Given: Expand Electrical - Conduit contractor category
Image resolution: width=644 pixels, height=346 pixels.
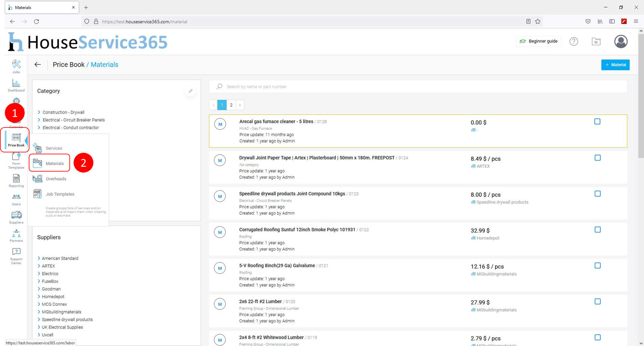Looking at the screenshot, I should [x=39, y=127].
